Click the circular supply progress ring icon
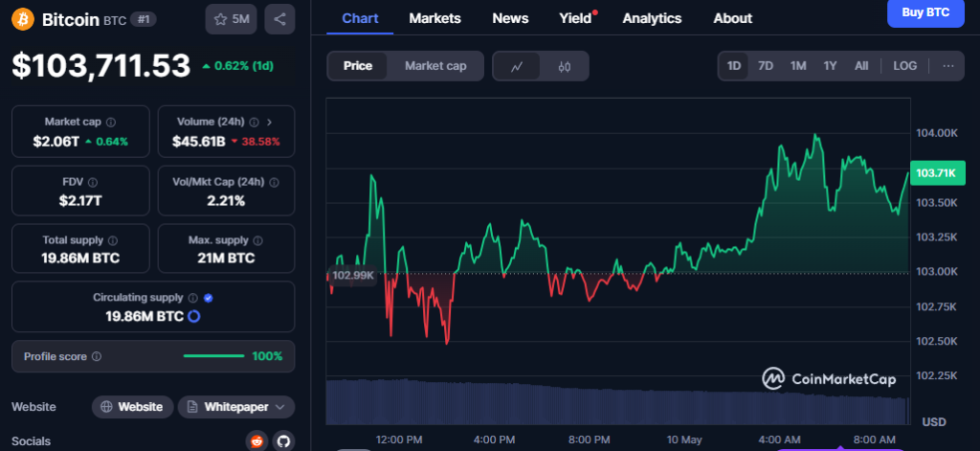 pyautogui.click(x=193, y=316)
